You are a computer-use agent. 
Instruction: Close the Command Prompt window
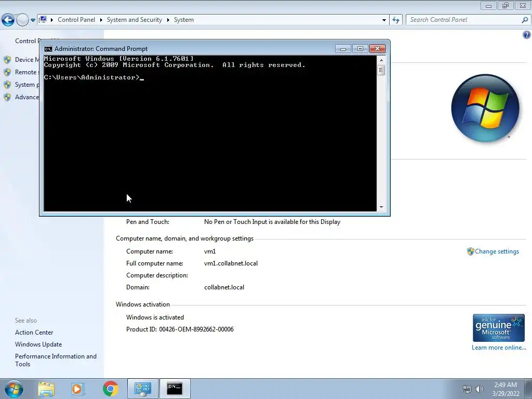coord(377,49)
